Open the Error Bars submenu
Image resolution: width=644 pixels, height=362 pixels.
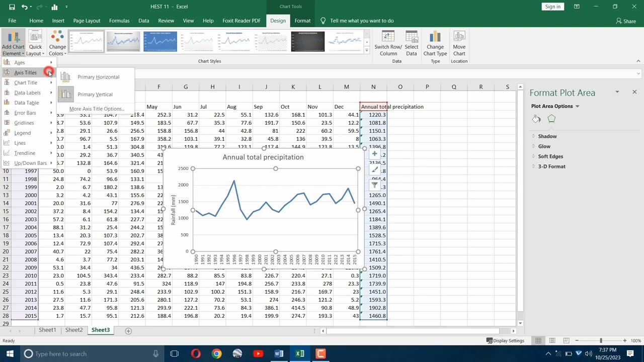(28, 113)
